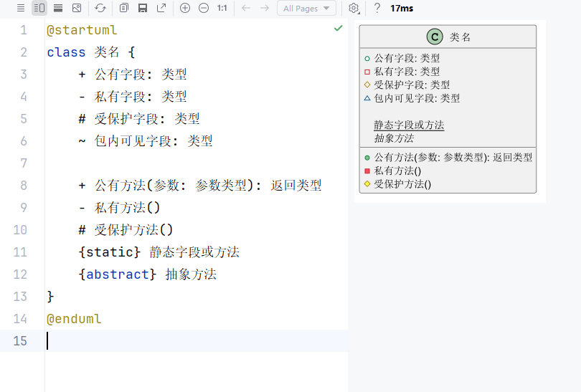
Task: Refresh the PlantUML diagram rendering
Action: point(100,8)
